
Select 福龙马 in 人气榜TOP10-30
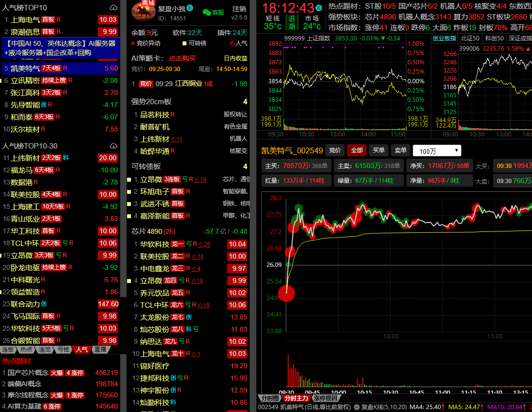pyautogui.click(x=60, y=170)
